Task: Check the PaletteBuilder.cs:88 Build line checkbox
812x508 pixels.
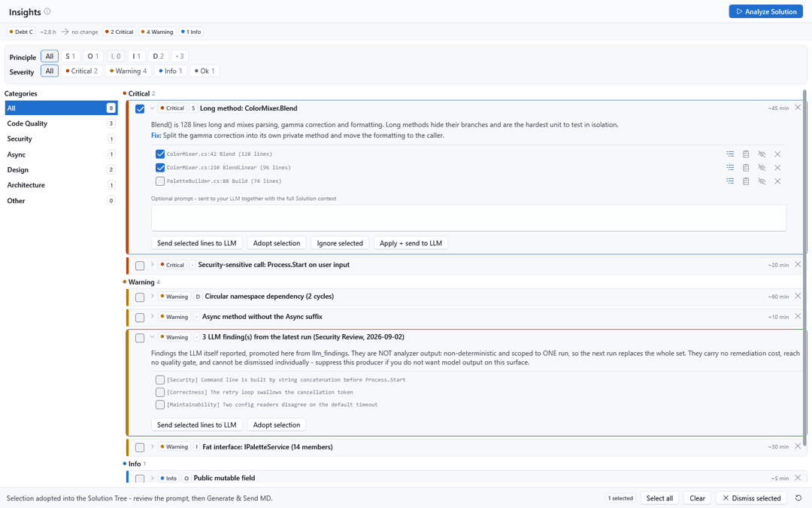Action: click(x=160, y=181)
